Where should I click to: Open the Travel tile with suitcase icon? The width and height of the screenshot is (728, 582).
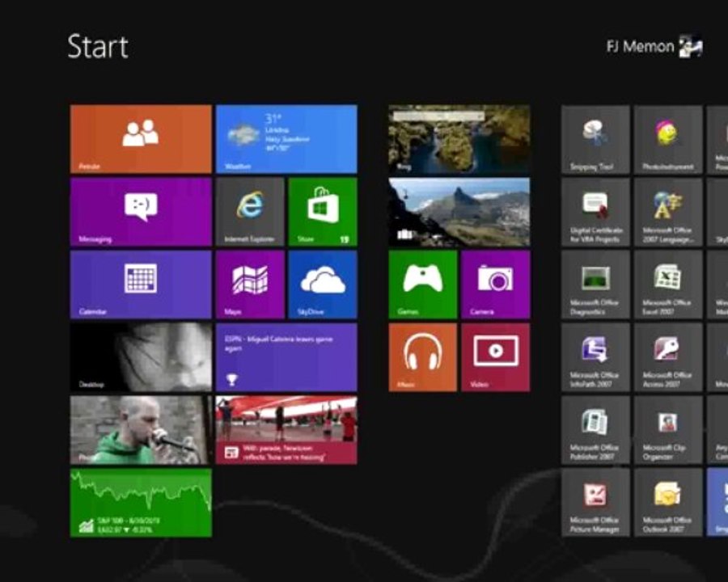coord(459,212)
